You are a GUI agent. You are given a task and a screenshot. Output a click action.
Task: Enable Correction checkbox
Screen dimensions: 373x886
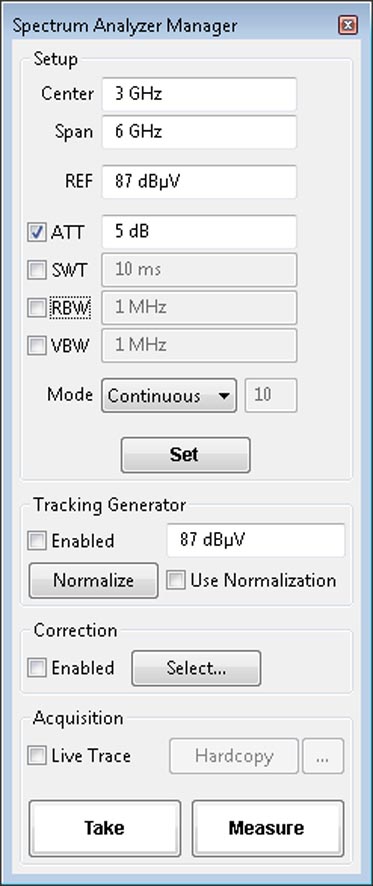37,668
